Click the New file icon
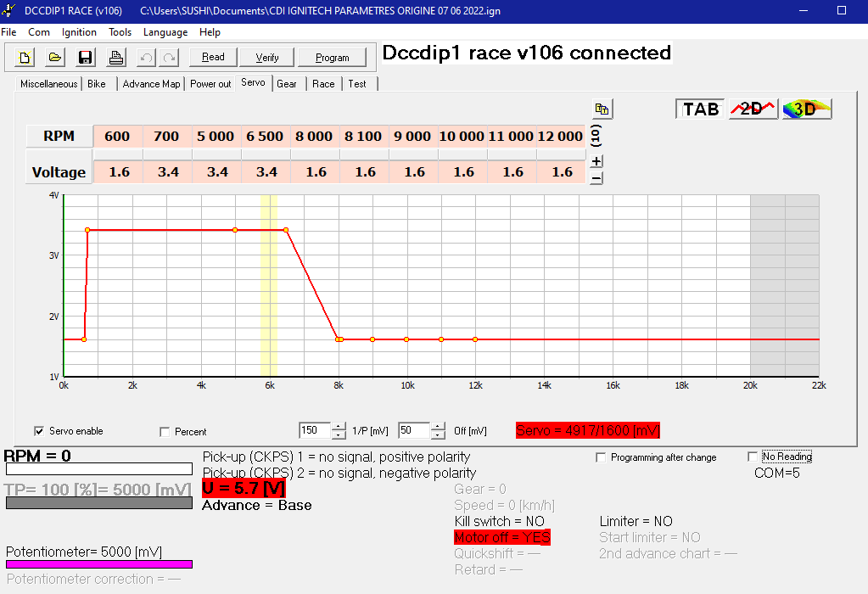Image resolution: width=868 pixels, height=594 pixels. click(25, 58)
